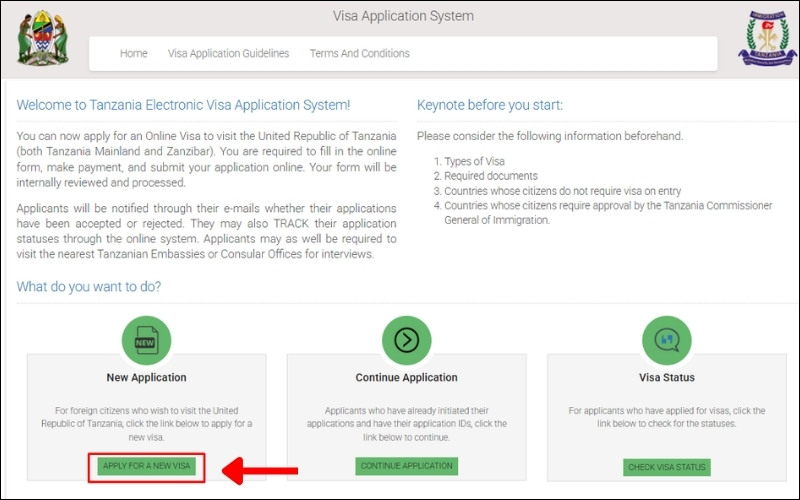Click Apply For A New Visa button
This screenshot has height=500, width=800.
[x=146, y=466]
